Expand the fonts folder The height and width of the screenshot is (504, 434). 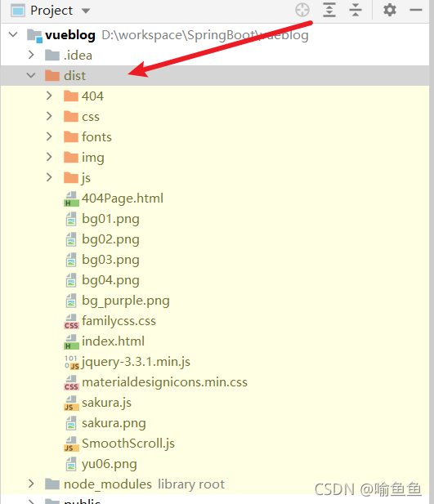(49, 136)
